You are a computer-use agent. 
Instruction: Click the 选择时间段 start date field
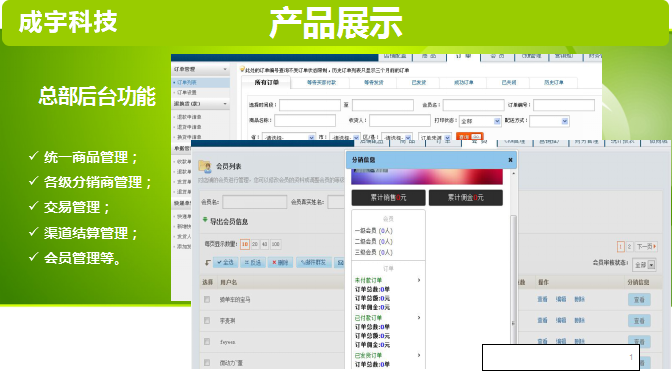click(x=310, y=105)
